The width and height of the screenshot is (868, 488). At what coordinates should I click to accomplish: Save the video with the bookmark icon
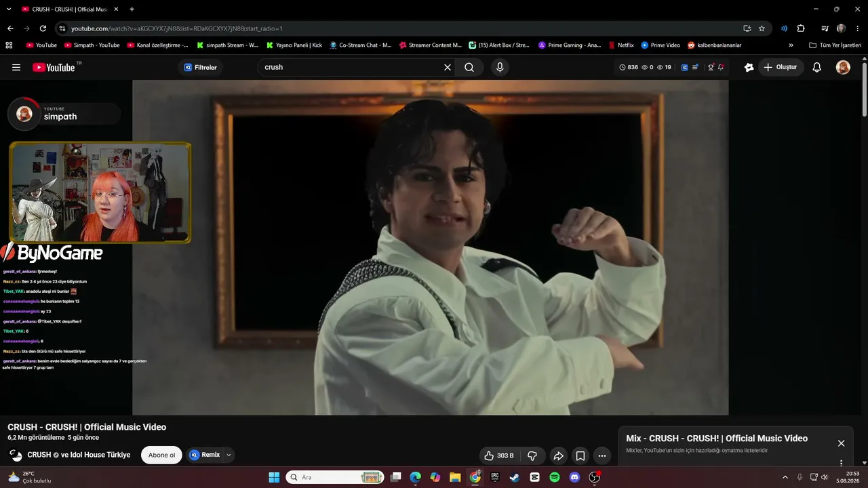[580, 455]
